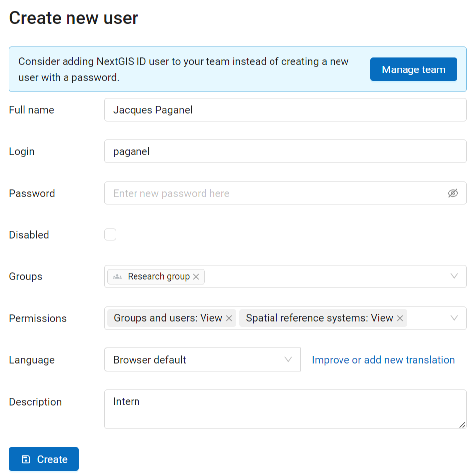Focus the Login field containing paganel
The image size is (476, 474).
[x=285, y=151]
